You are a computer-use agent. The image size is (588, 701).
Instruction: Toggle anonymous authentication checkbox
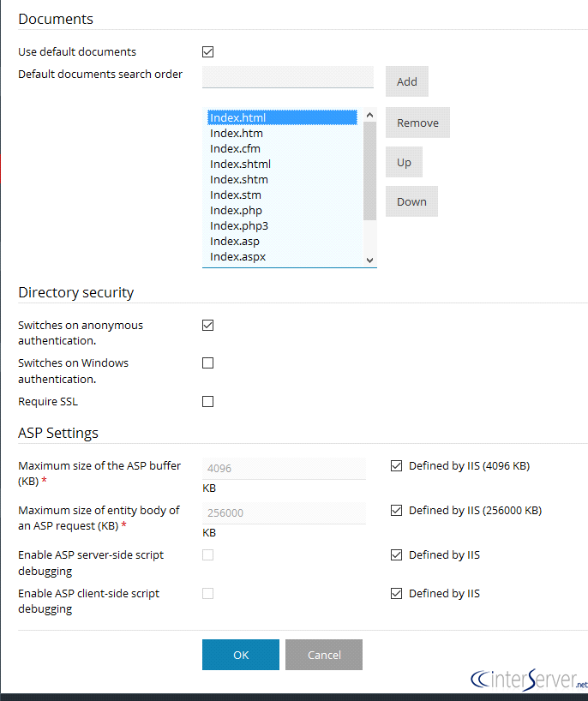[207, 325]
